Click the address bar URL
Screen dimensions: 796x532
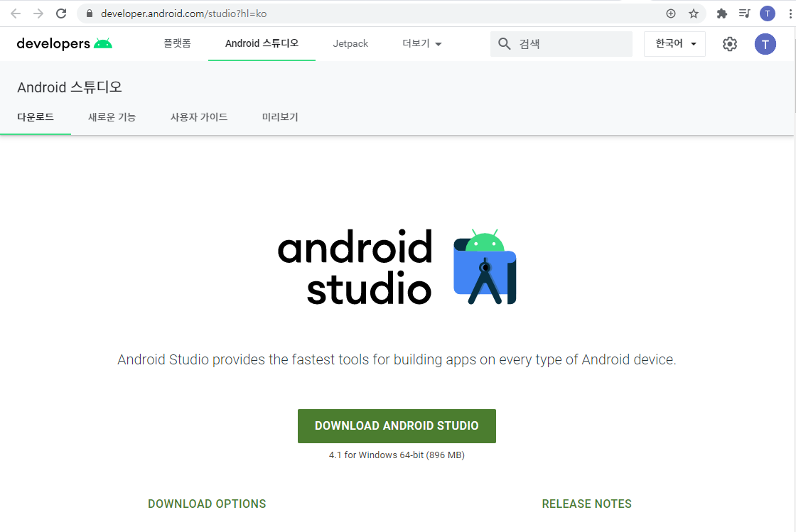pos(184,13)
